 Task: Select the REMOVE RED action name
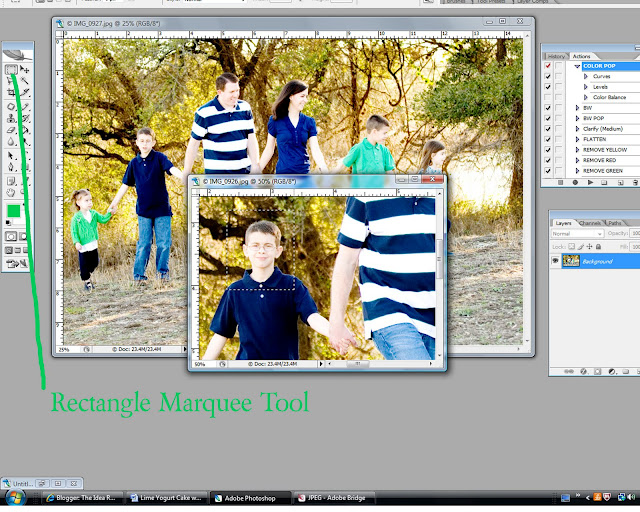[x=599, y=160]
